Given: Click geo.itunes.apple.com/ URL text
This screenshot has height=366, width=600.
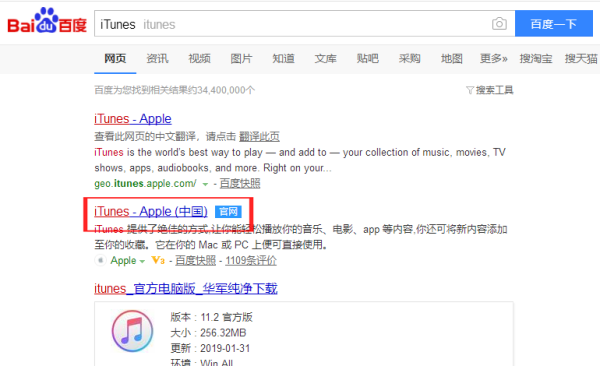Looking at the screenshot, I should pyautogui.click(x=145, y=184).
